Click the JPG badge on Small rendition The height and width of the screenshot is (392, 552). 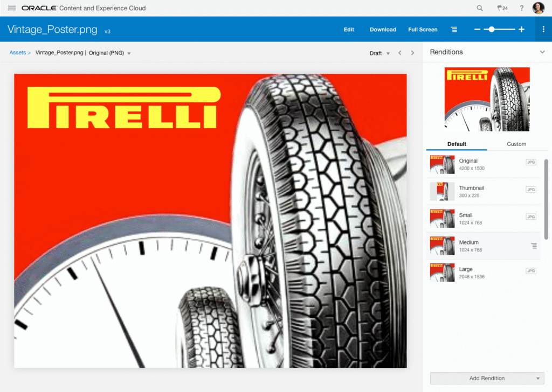tap(531, 216)
